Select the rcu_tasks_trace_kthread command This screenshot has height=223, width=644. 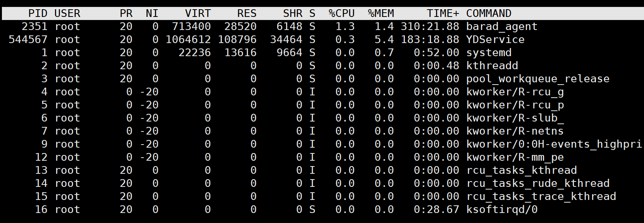(x=541, y=196)
